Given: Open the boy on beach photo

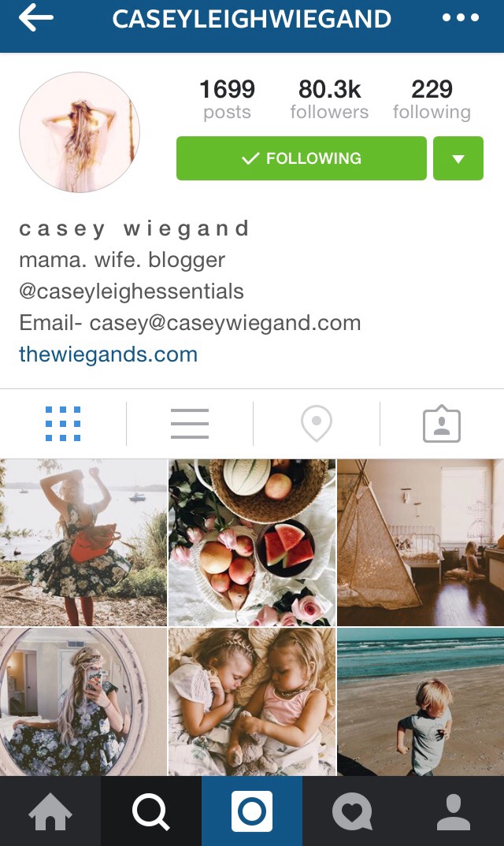Looking at the screenshot, I should pyautogui.click(x=421, y=701).
